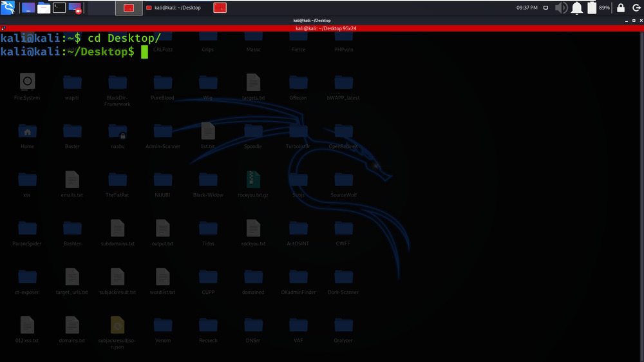
Task: Maximize the terminal window
Action: (634, 20)
